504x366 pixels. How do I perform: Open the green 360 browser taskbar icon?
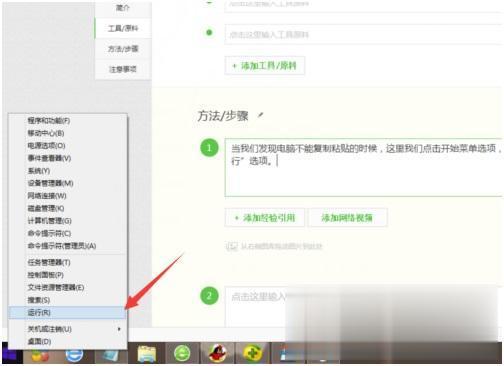[x=182, y=353]
